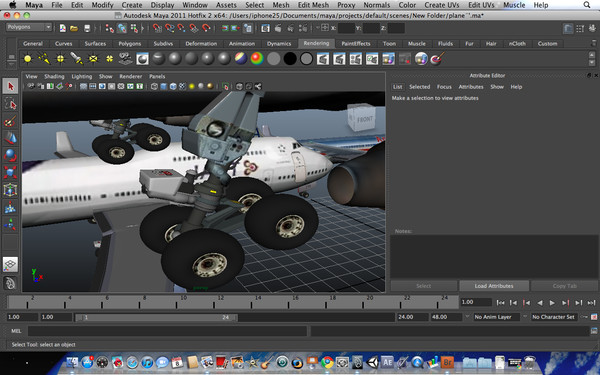Select the arrow Select tool in toolbox
The height and width of the screenshot is (375, 600).
[x=10, y=86]
